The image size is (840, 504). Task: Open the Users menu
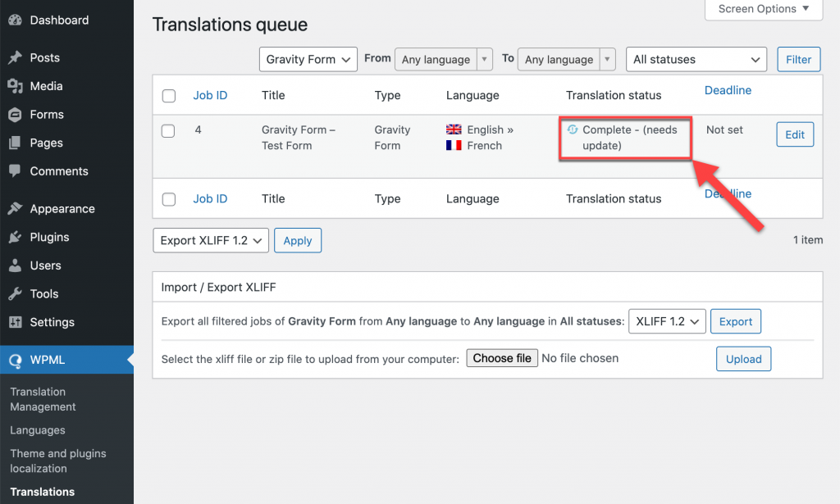[x=46, y=266]
